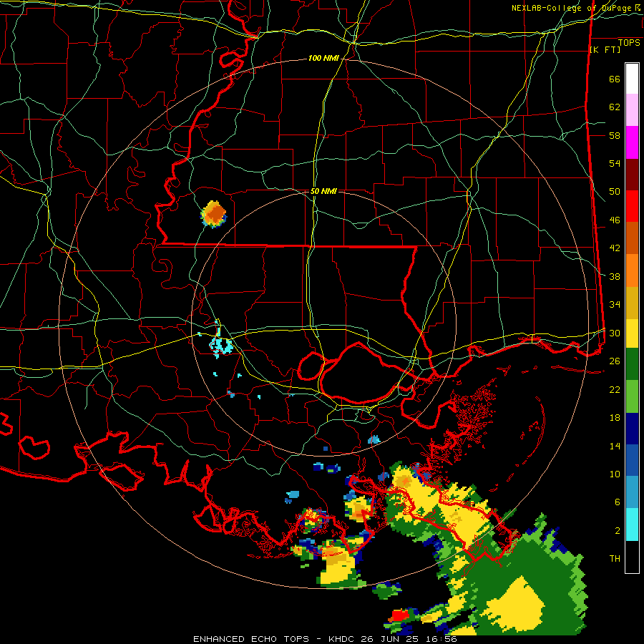Click the "54" legend value
This screenshot has width=644, height=644.
[x=615, y=163]
